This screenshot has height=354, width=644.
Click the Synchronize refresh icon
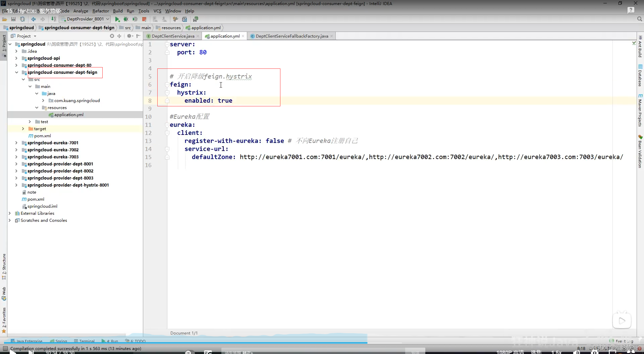pos(22,19)
